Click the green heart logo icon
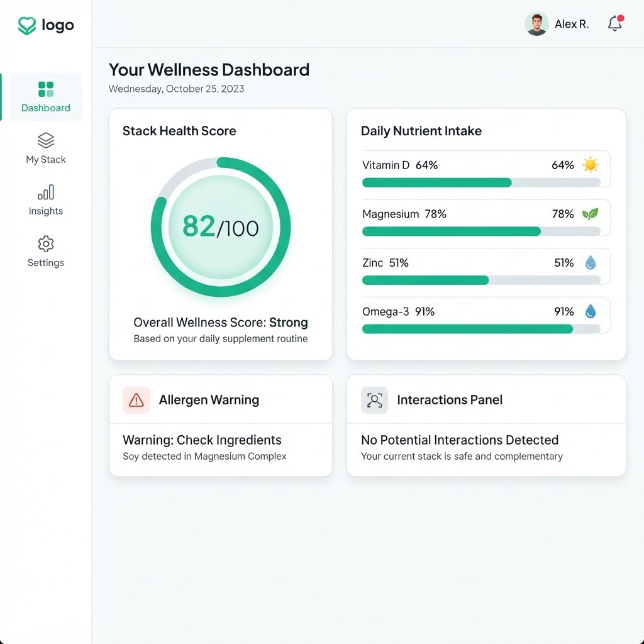The width and height of the screenshot is (644, 644). pos(27,25)
